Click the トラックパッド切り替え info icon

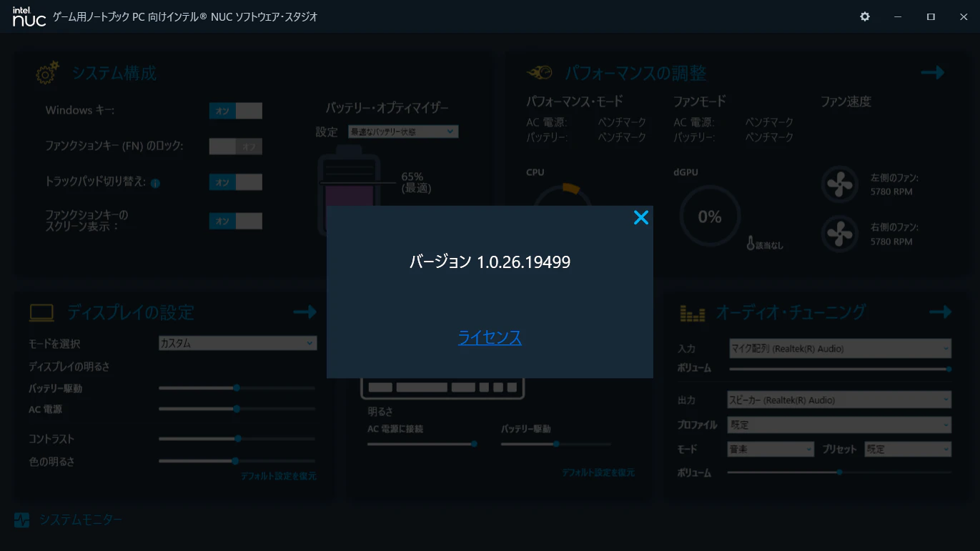tap(155, 183)
